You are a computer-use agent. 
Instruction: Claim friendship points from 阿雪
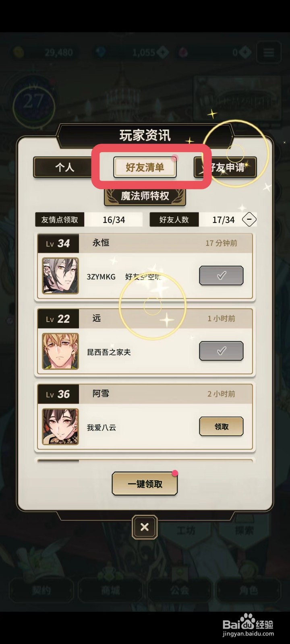pos(221,427)
